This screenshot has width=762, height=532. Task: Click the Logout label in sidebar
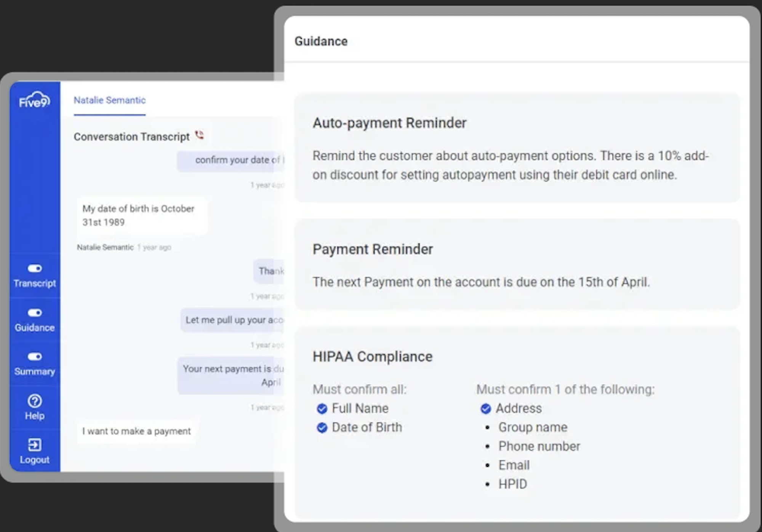coord(35,460)
